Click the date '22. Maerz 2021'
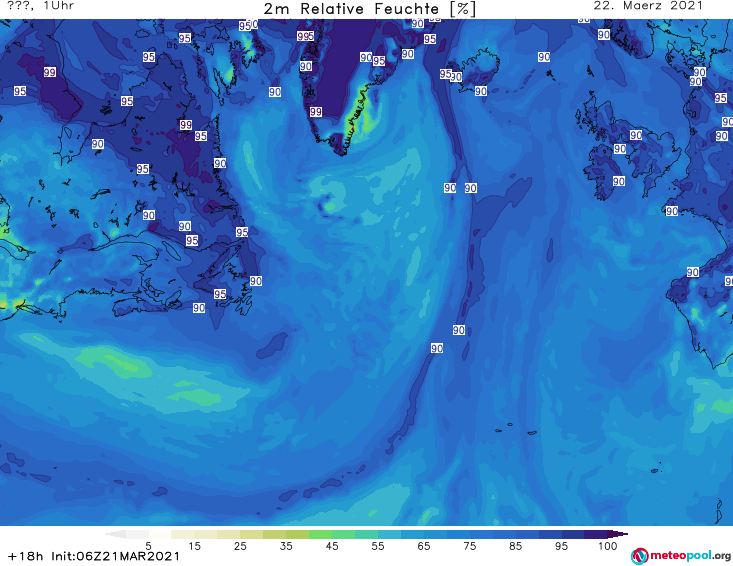The height and width of the screenshot is (566, 733). pos(648,6)
